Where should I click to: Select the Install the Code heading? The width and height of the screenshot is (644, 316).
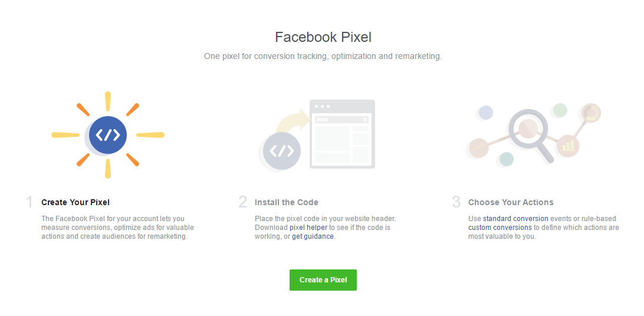(x=287, y=202)
